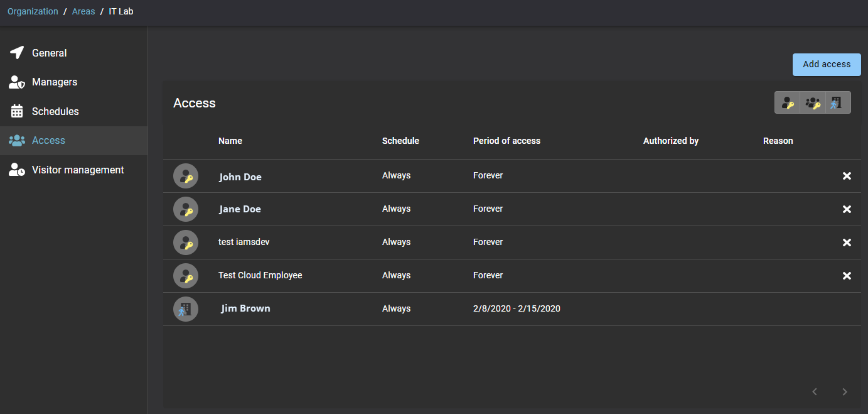Remove Jane Doe's access
Screen dimensions: 868x414
pyautogui.click(x=847, y=209)
